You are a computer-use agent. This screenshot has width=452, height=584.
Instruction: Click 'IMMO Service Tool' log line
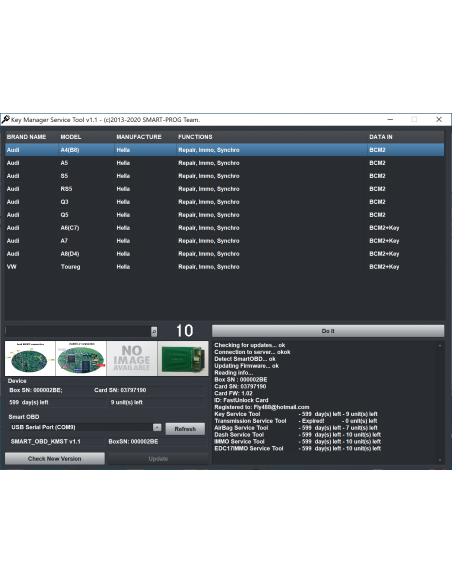pos(297,441)
